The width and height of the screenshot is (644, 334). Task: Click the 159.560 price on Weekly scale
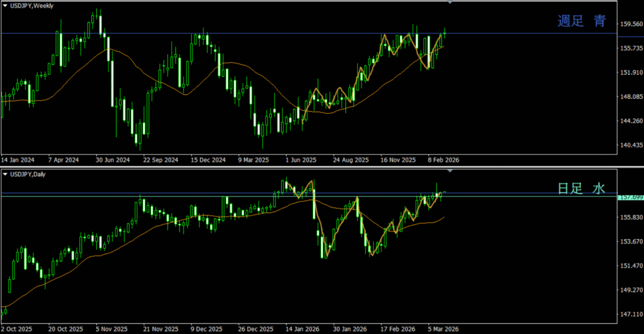click(631, 25)
